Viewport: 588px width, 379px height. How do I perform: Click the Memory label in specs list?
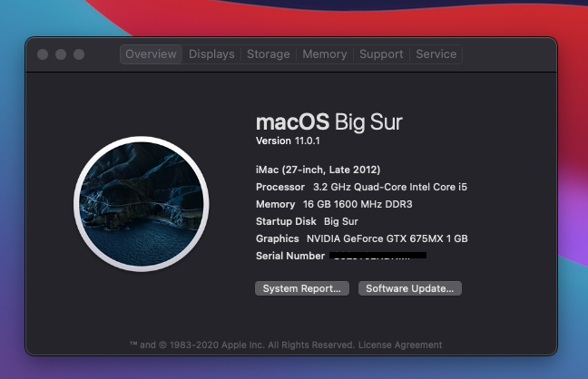pyautogui.click(x=275, y=204)
